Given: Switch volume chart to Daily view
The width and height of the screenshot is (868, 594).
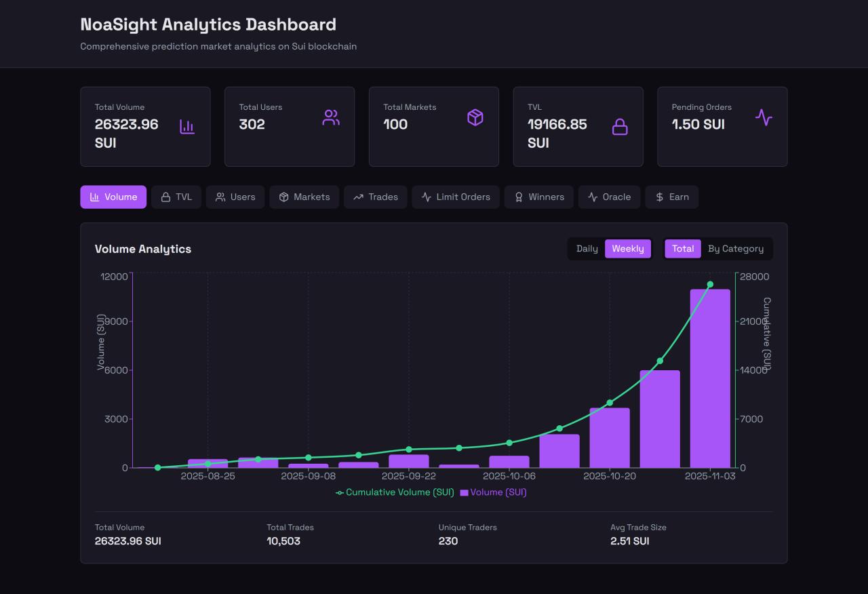Looking at the screenshot, I should 586,248.
